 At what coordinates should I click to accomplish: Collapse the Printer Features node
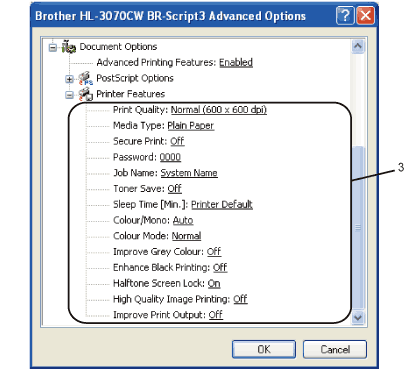click(x=69, y=95)
